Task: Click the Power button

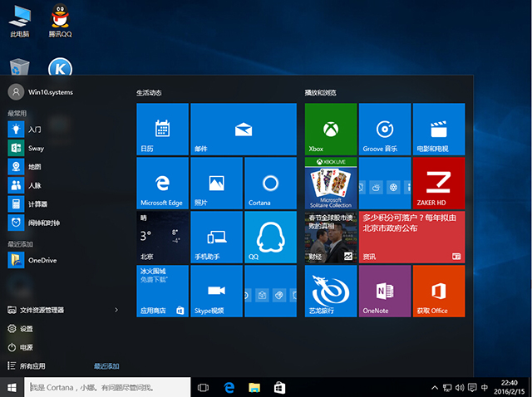Action: 25,347
